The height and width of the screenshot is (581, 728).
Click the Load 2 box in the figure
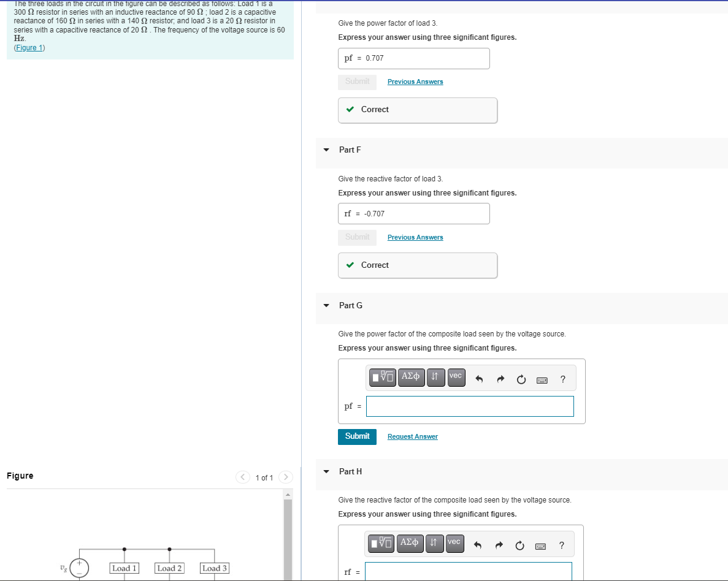169,569
